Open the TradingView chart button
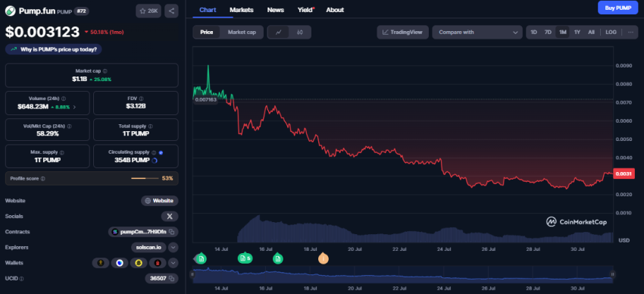This screenshot has width=644, height=294. click(403, 32)
